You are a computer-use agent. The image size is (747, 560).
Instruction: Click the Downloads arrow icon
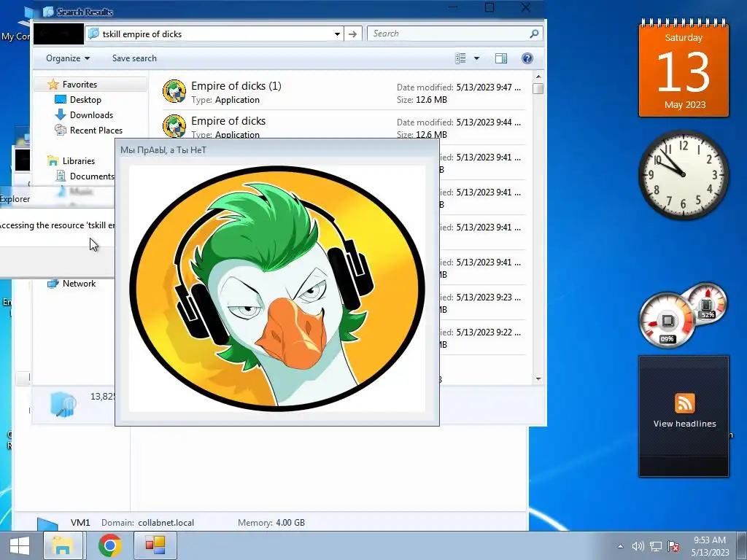point(60,114)
